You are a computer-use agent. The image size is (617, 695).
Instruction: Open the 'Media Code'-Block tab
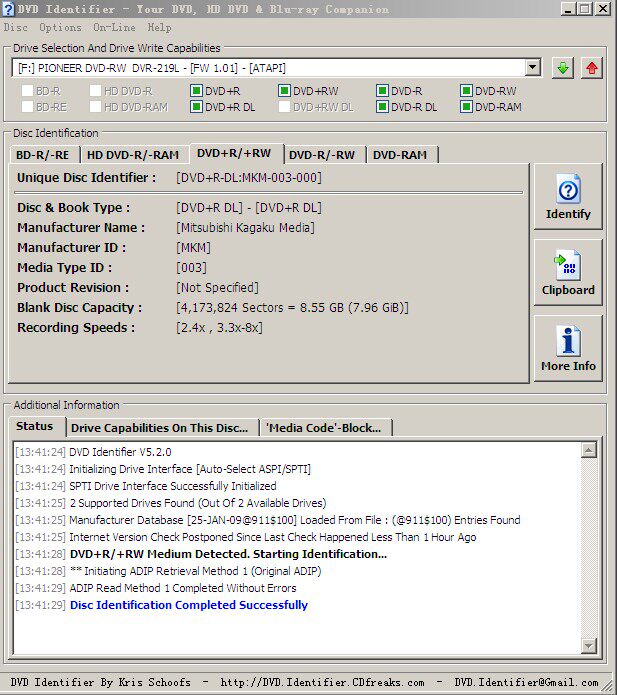click(x=323, y=428)
